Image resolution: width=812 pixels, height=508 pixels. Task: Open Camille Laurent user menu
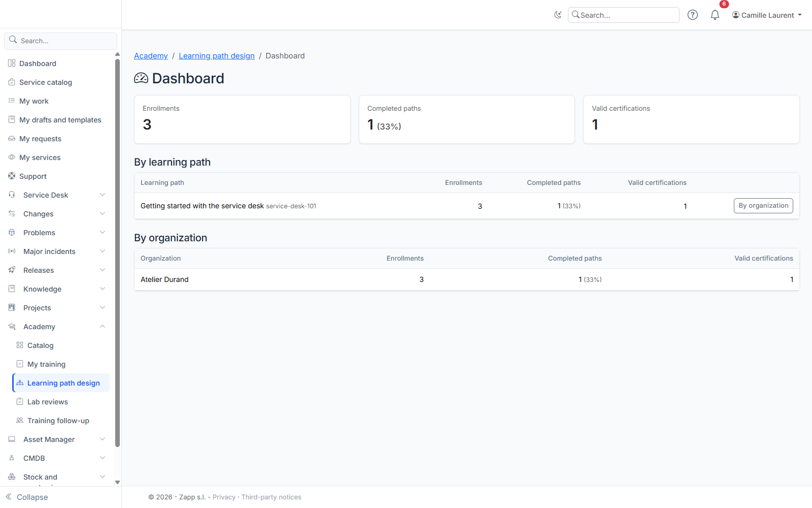pos(767,15)
